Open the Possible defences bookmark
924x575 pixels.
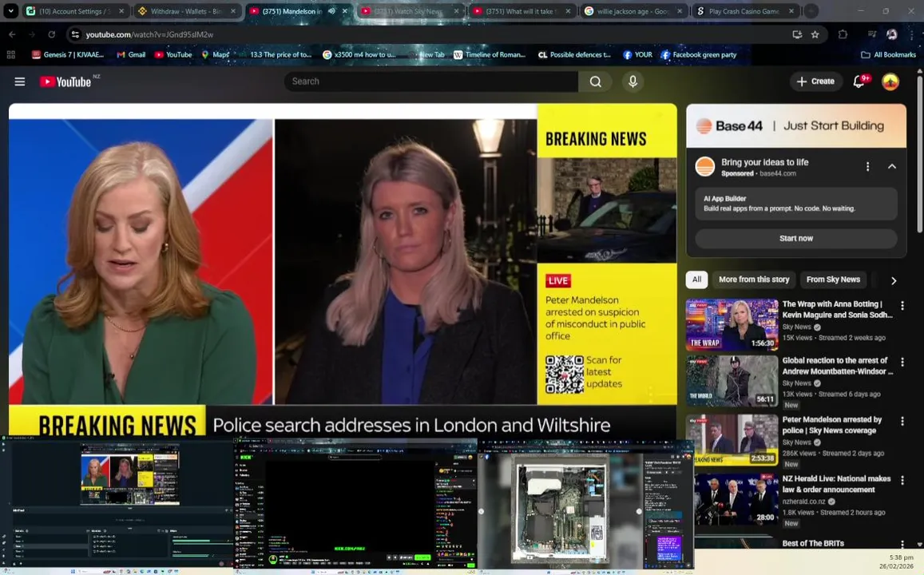574,55
